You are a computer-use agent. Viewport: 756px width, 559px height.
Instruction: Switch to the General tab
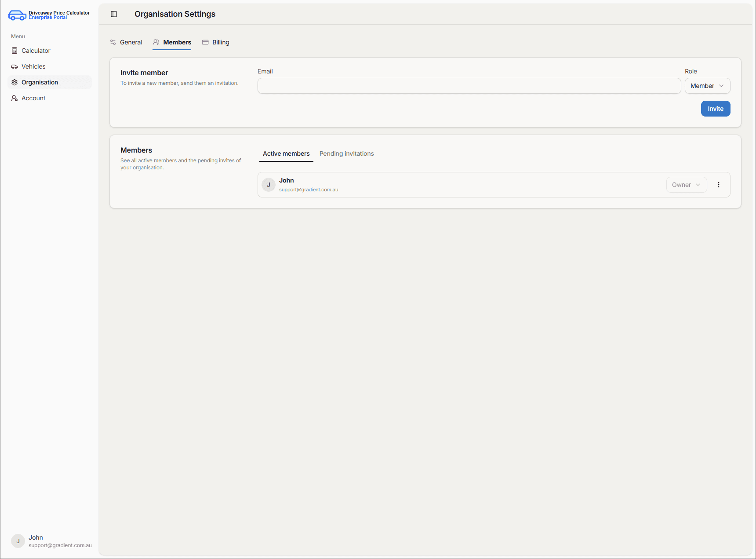pyautogui.click(x=126, y=42)
